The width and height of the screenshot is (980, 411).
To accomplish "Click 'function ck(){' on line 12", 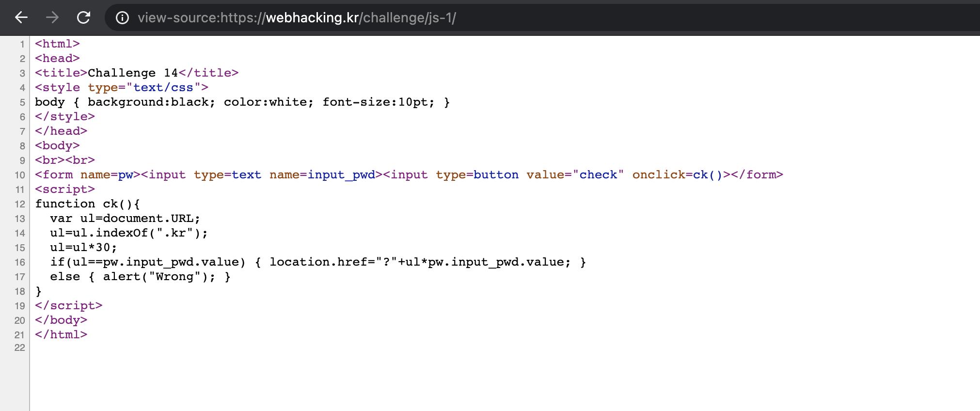I will tap(88, 204).
